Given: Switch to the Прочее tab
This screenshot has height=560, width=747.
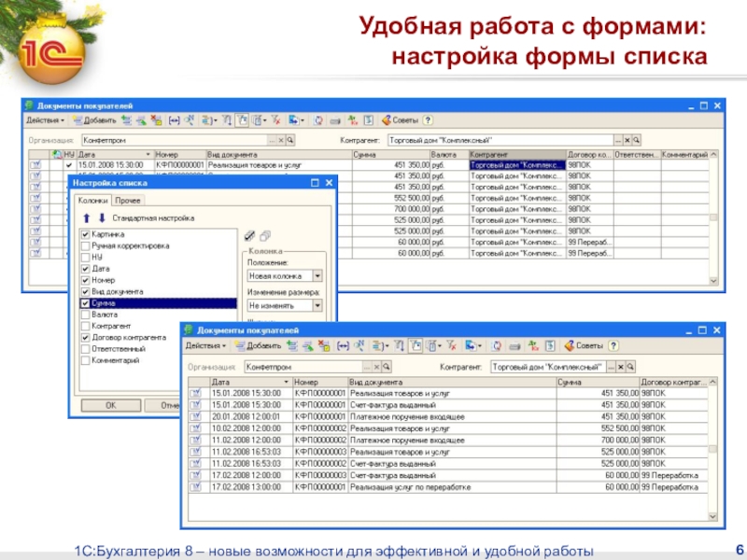Looking at the screenshot, I should (x=128, y=201).
